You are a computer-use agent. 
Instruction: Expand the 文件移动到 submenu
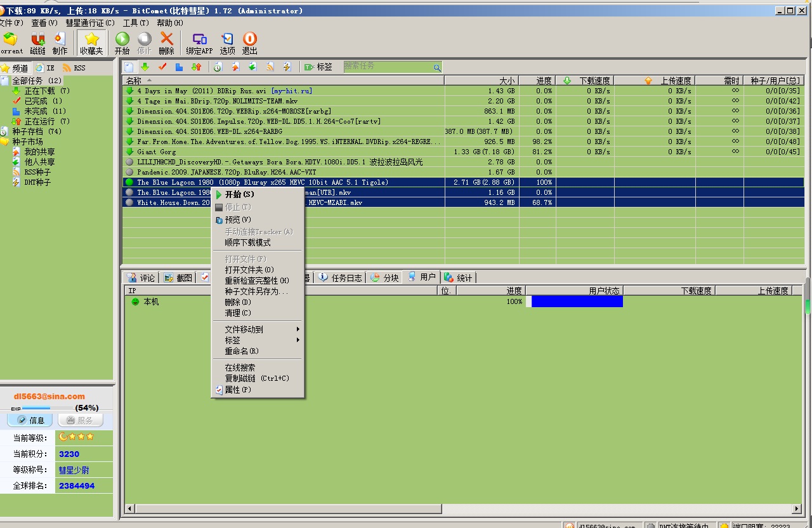tap(258, 329)
